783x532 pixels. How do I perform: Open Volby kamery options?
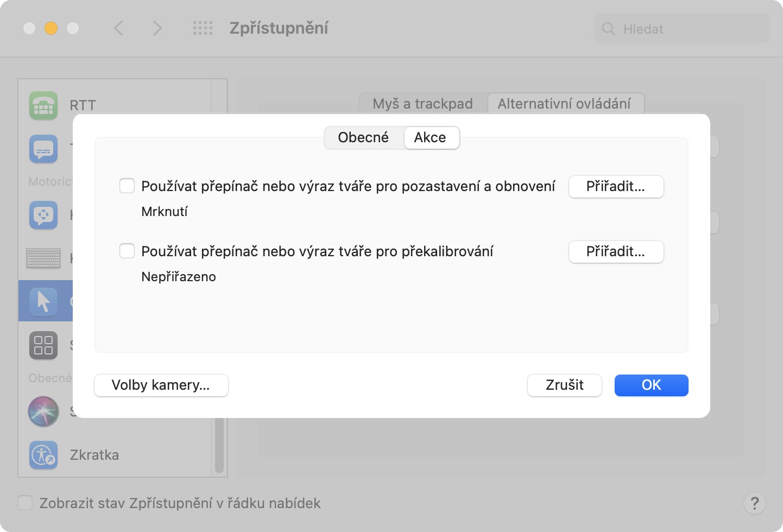pyautogui.click(x=161, y=385)
